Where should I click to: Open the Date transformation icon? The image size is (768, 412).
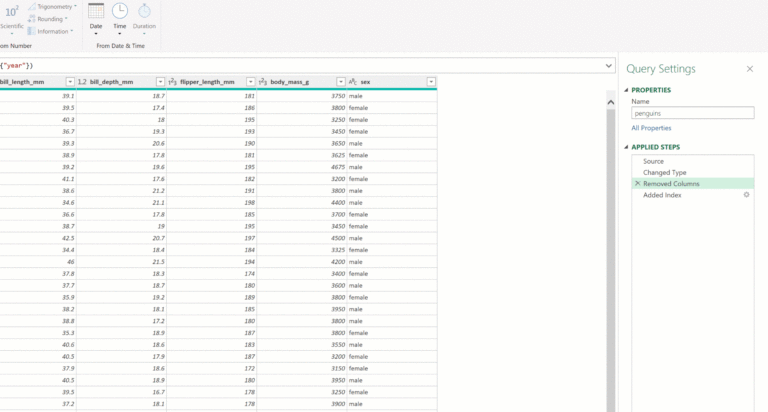pos(96,12)
